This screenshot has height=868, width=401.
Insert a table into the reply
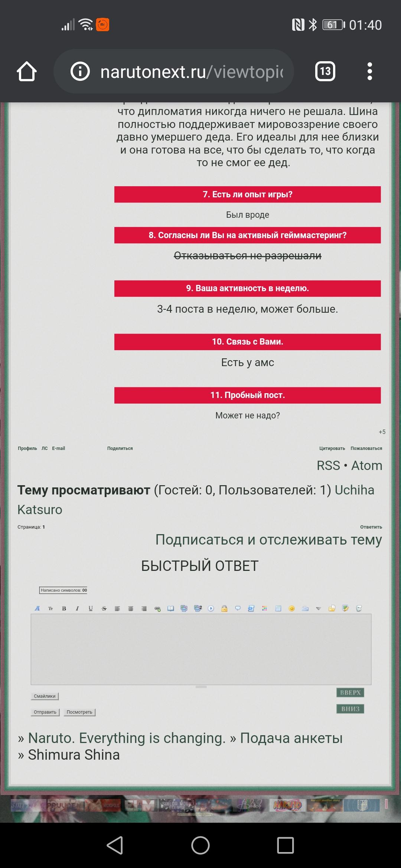[x=278, y=608]
